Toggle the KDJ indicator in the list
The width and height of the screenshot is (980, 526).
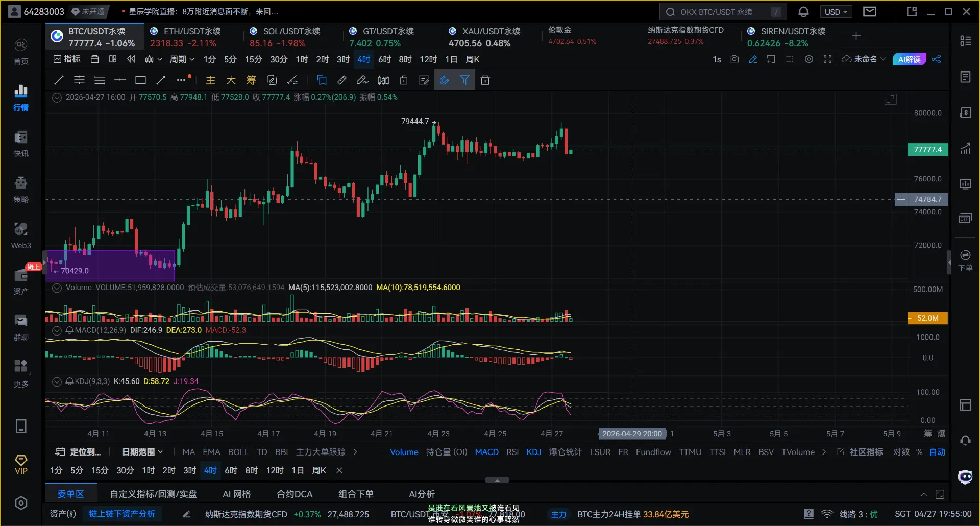[x=533, y=452]
